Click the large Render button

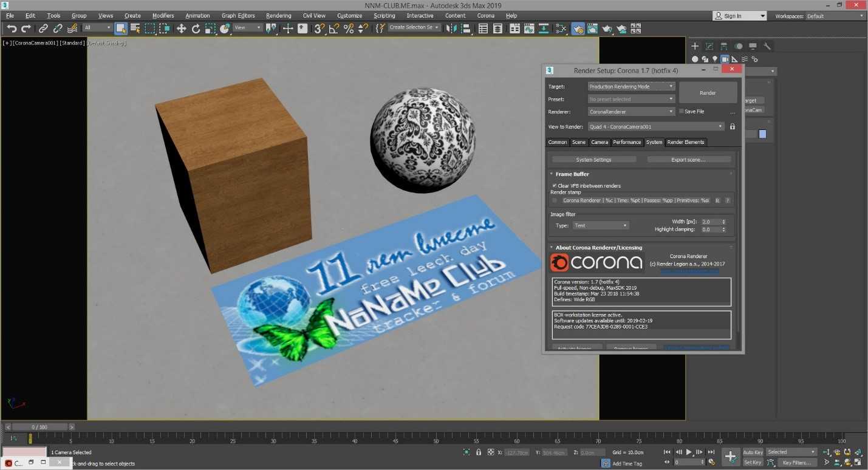[x=708, y=93]
